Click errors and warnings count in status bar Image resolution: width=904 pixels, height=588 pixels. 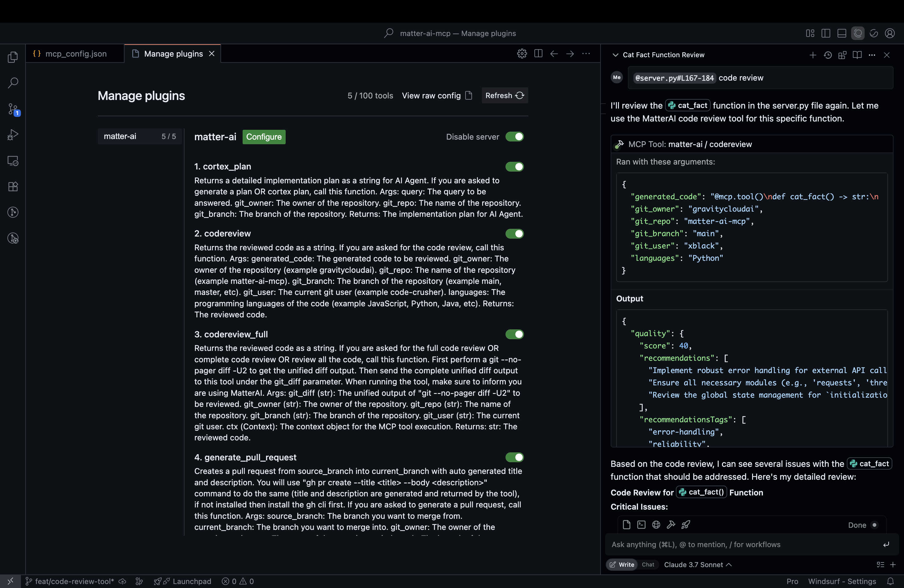(238, 581)
